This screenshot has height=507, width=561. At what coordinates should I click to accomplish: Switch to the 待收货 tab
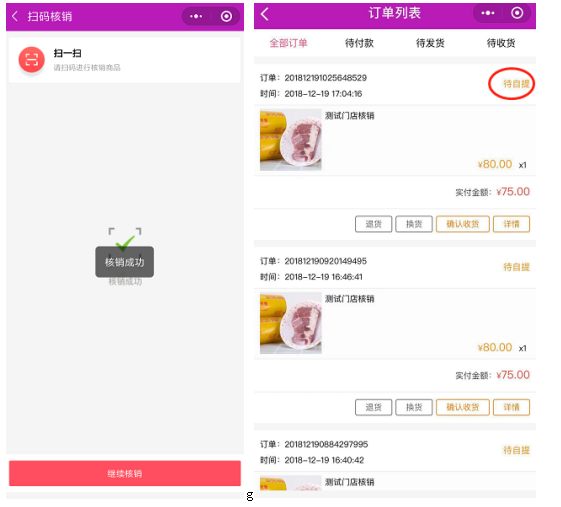(x=501, y=43)
